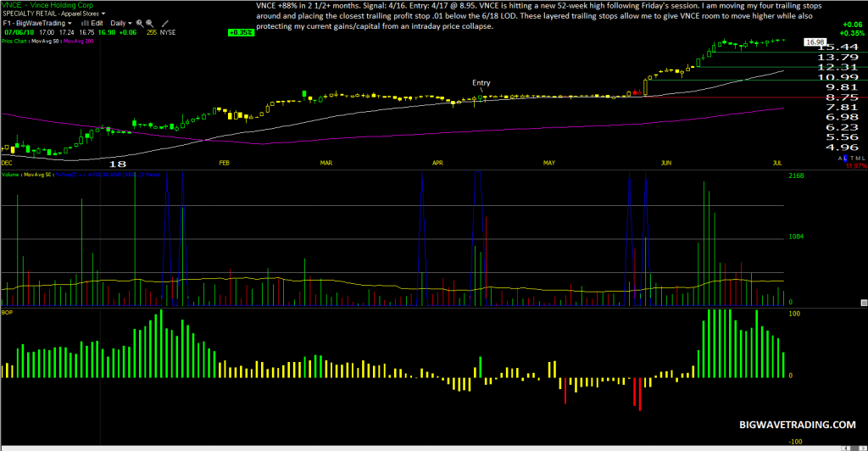Click the 15.44 price axis label
868x451 pixels.
[x=837, y=47]
